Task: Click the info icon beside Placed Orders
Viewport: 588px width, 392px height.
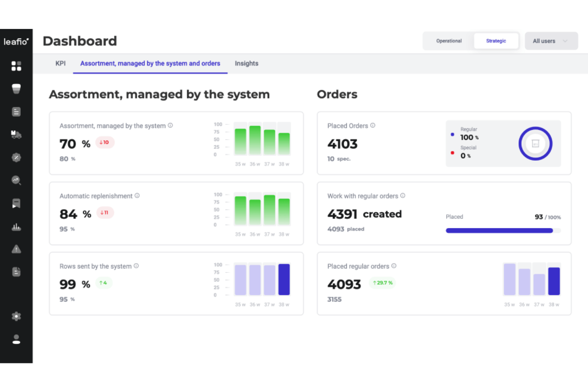Action: (x=373, y=125)
